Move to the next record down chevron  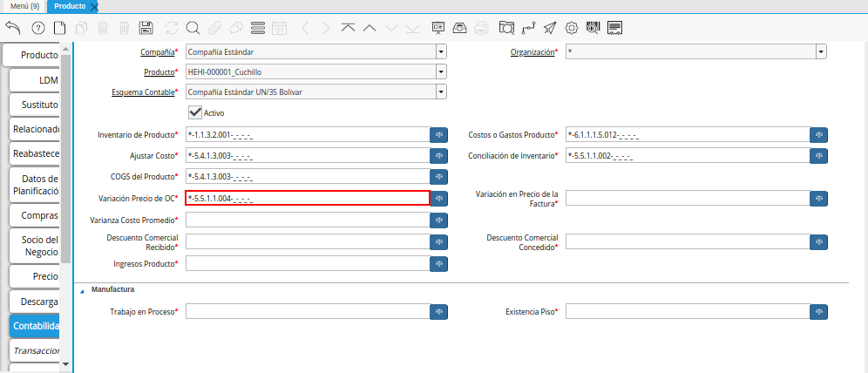click(391, 28)
